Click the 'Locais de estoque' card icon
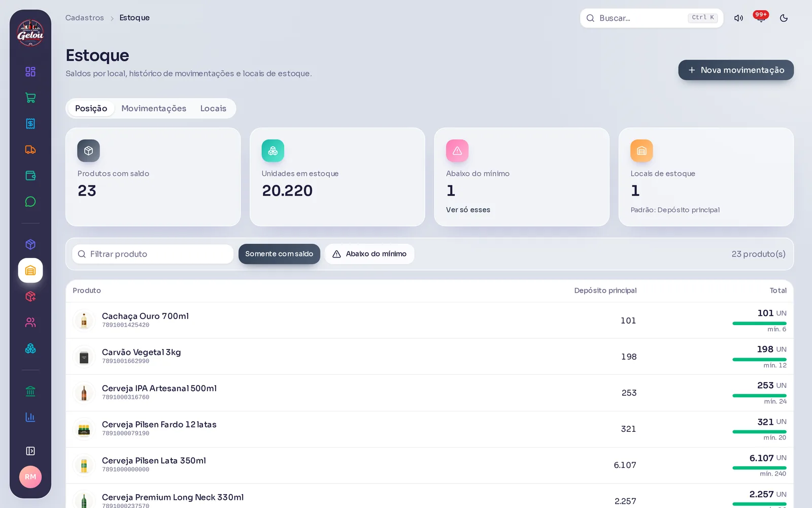Image resolution: width=812 pixels, height=508 pixels. (x=641, y=151)
